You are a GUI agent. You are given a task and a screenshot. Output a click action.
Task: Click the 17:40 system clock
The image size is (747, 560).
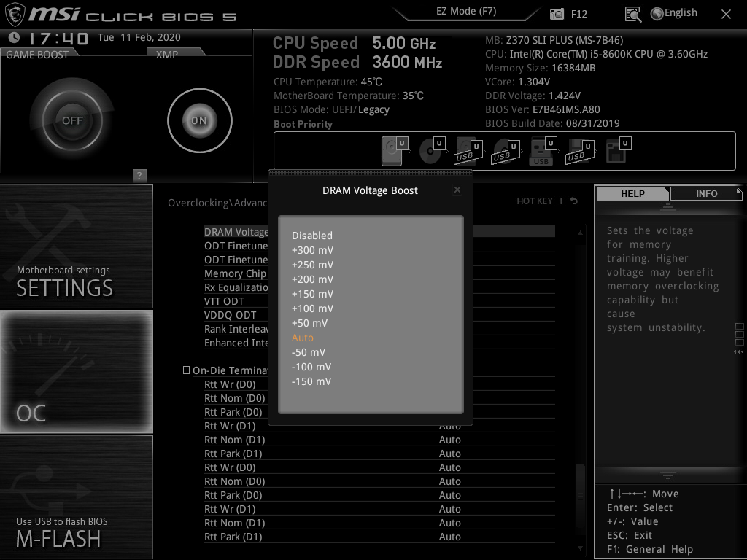coord(58,38)
